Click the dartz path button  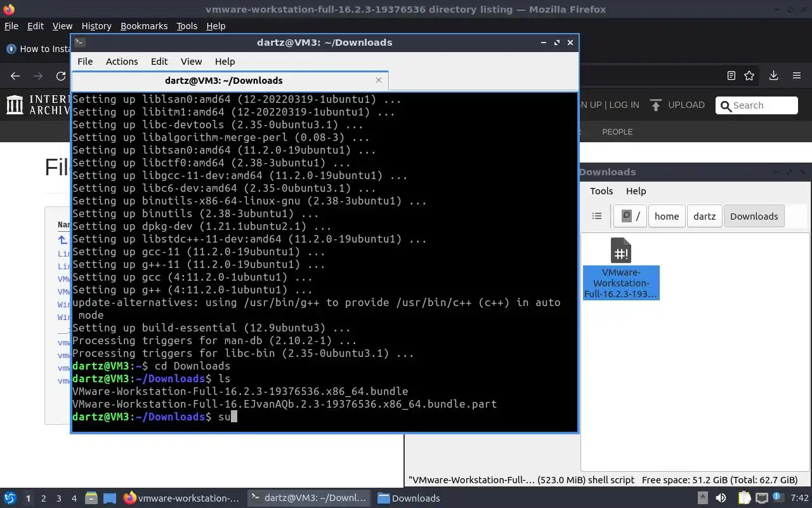point(704,216)
